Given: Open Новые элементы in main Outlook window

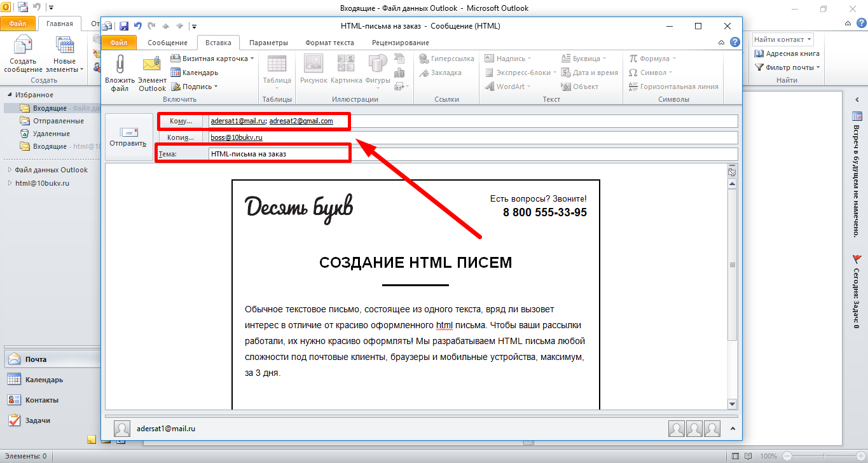Looking at the screenshot, I should click(x=64, y=54).
